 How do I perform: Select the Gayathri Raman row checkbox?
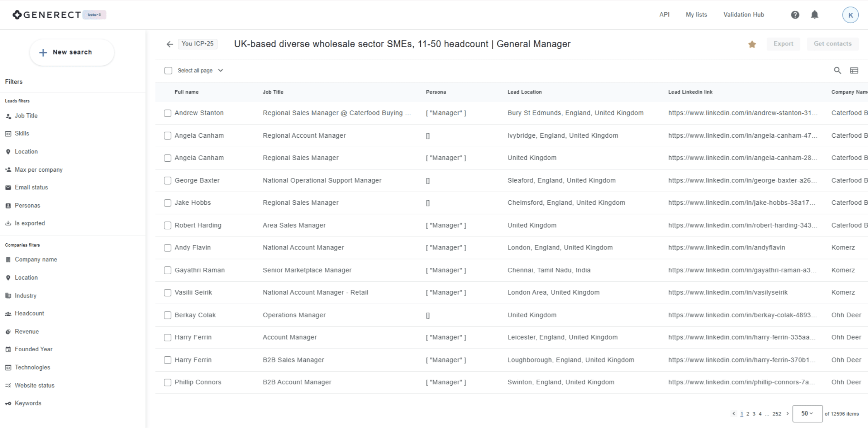pos(167,270)
